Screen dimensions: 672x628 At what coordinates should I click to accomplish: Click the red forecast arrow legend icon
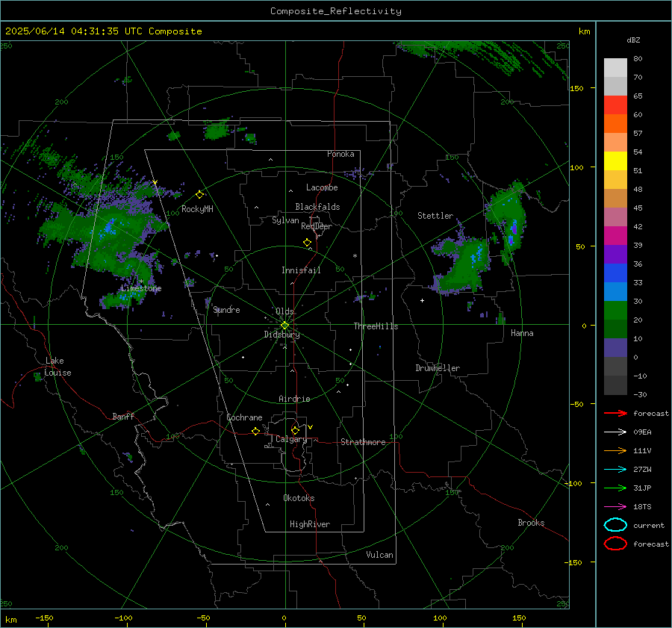pyautogui.click(x=615, y=413)
